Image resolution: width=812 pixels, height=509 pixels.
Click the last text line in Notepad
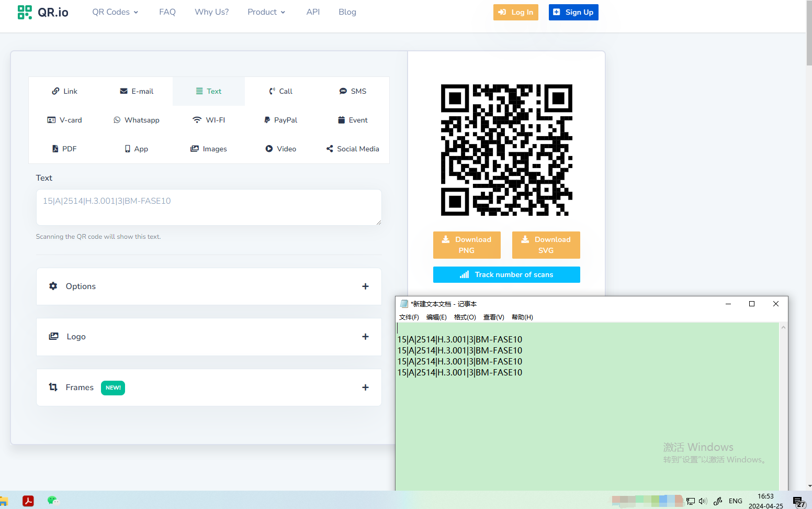point(460,372)
